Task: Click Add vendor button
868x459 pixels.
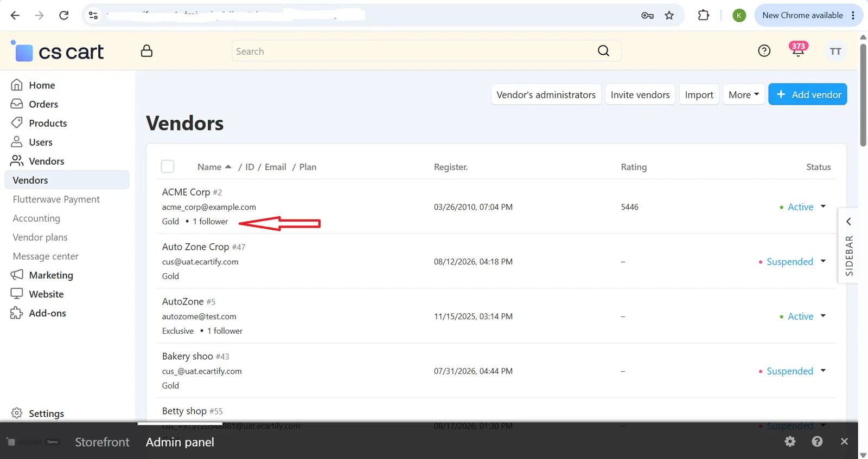Action: pyautogui.click(x=808, y=94)
